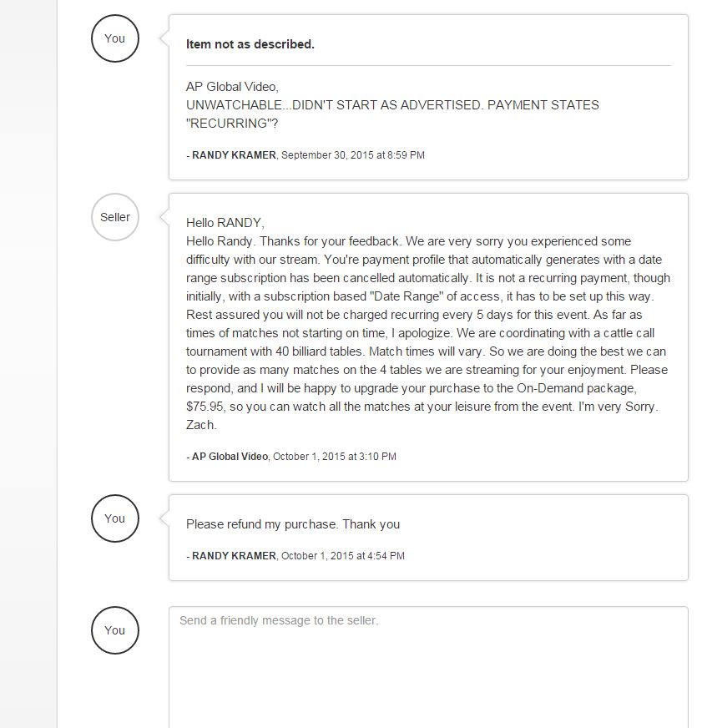Click the October 1, 2015 at 4:54 PM timestamp

pyautogui.click(x=343, y=556)
